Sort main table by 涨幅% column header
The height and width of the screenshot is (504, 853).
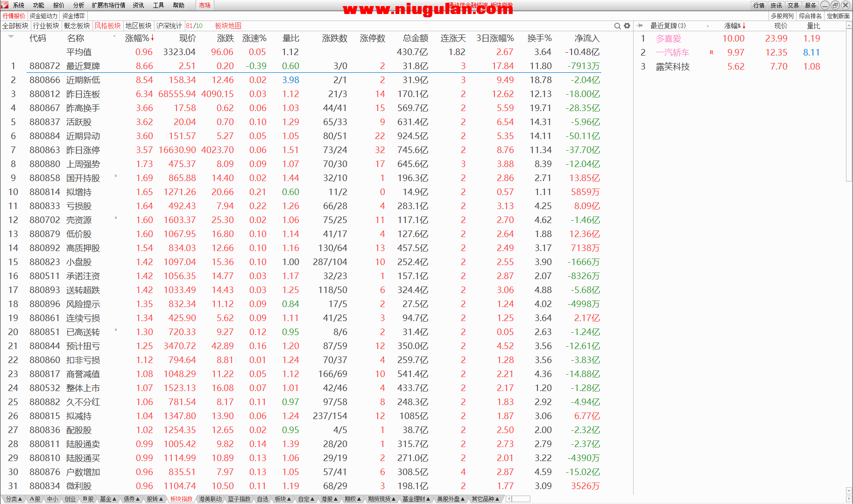point(139,38)
